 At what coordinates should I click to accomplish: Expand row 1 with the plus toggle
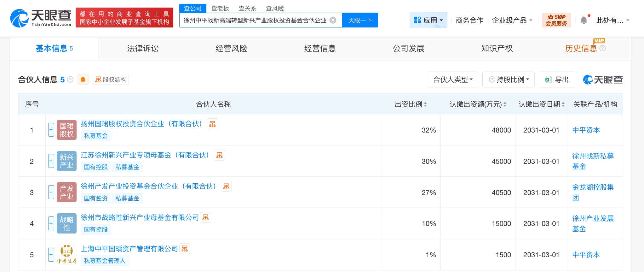coord(51,130)
